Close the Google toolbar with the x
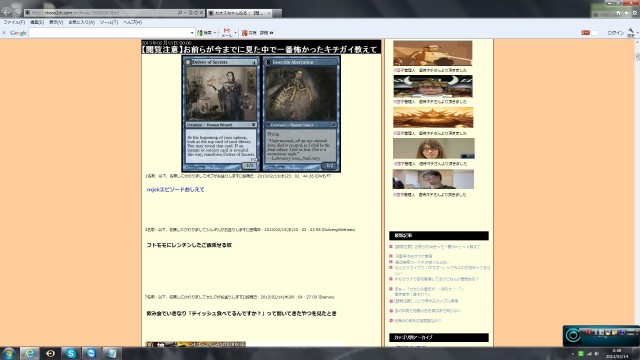 4,33
